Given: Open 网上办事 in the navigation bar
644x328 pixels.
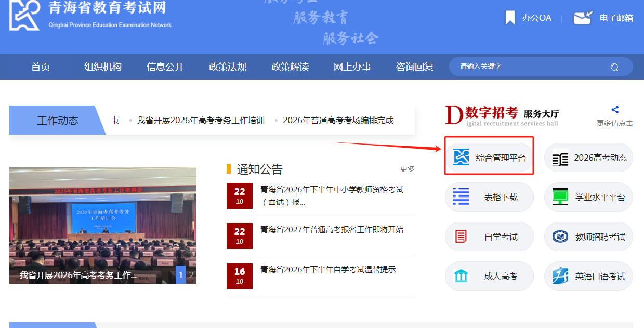Looking at the screenshot, I should 352,67.
